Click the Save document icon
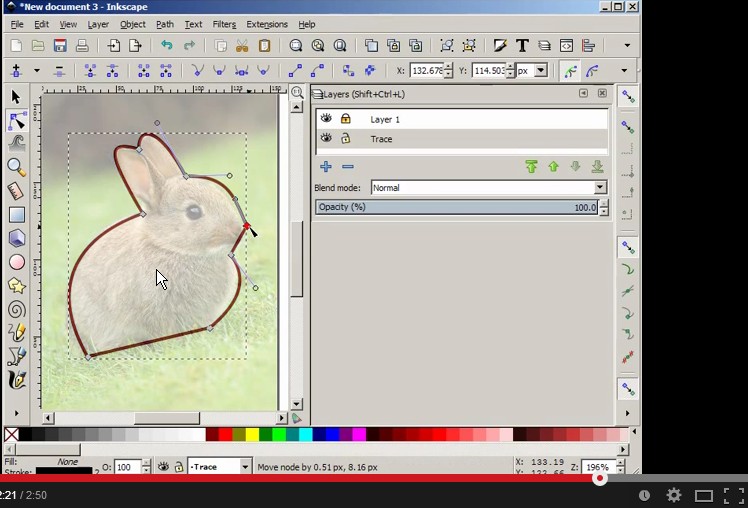This screenshot has width=748, height=508. point(60,45)
